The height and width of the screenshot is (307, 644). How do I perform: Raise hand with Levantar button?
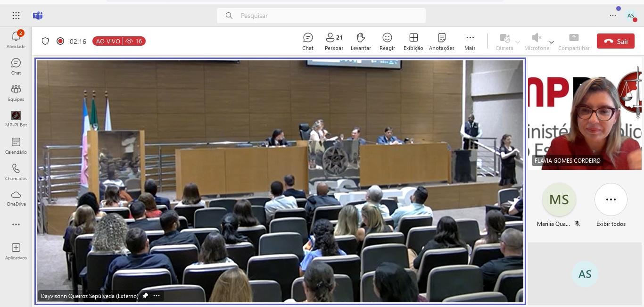pos(361,41)
